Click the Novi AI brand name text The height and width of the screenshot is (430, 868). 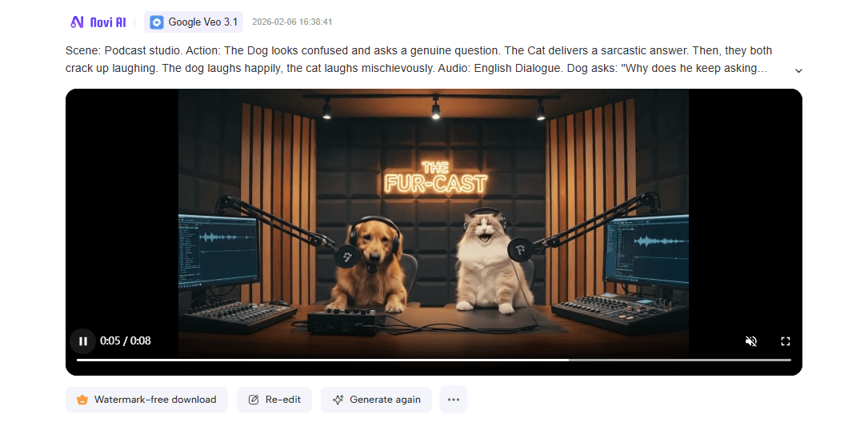coord(108,22)
